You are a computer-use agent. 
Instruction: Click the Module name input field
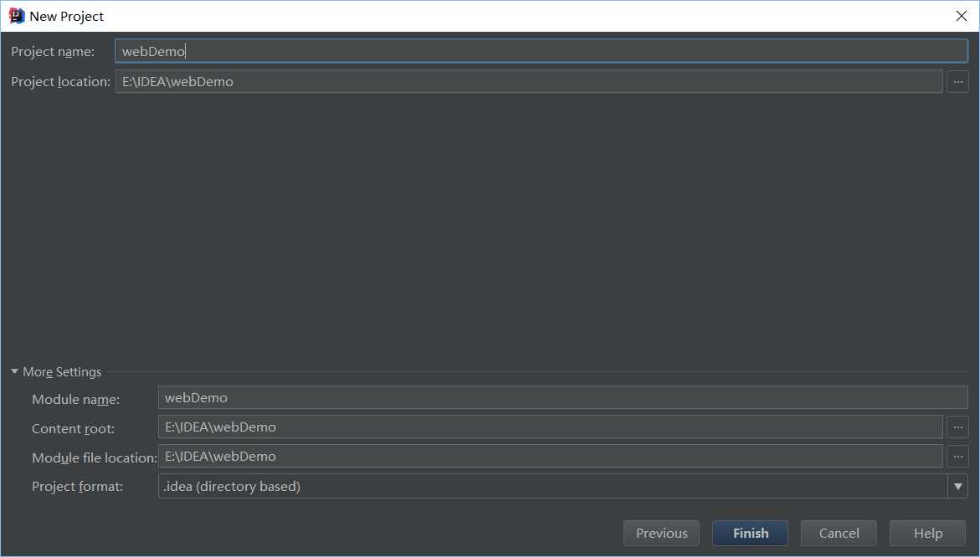pyautogui.click(x=562, y=398)
